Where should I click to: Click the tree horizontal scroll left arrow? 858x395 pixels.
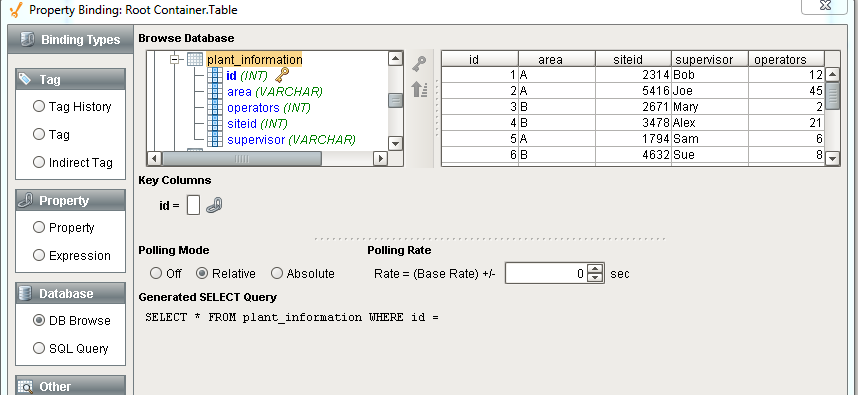(x=155, y=159)
